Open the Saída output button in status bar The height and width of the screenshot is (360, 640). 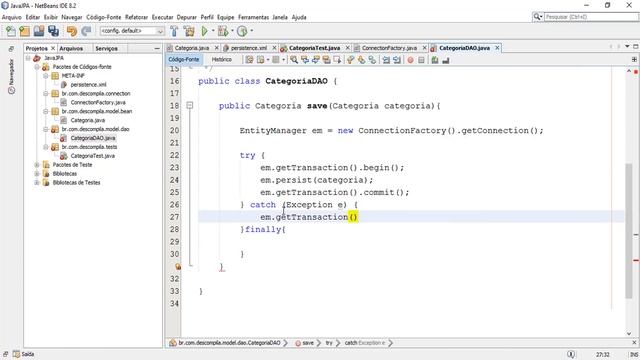pyautogui.click(x=23, y=354)
